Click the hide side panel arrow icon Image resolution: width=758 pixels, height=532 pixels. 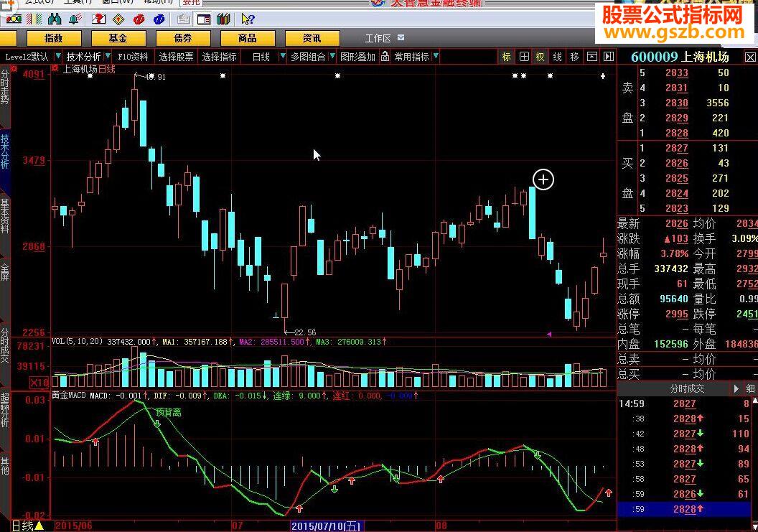(x=609, y=57)
